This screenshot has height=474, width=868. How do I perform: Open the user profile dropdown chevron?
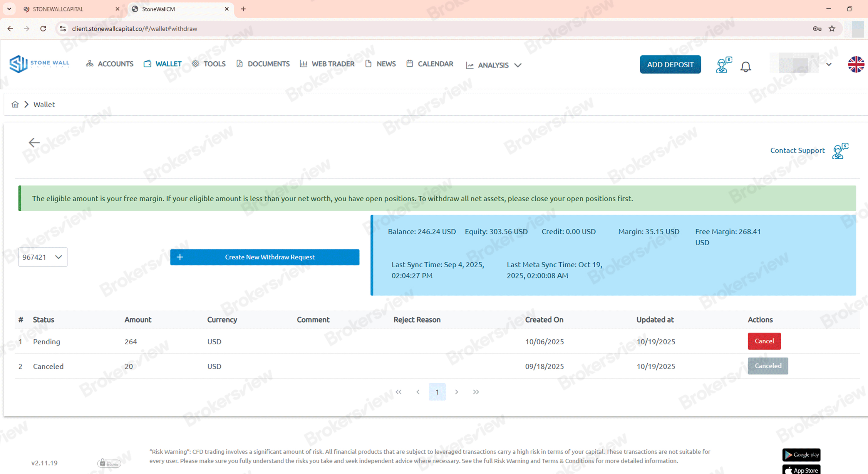pos(829,64)
